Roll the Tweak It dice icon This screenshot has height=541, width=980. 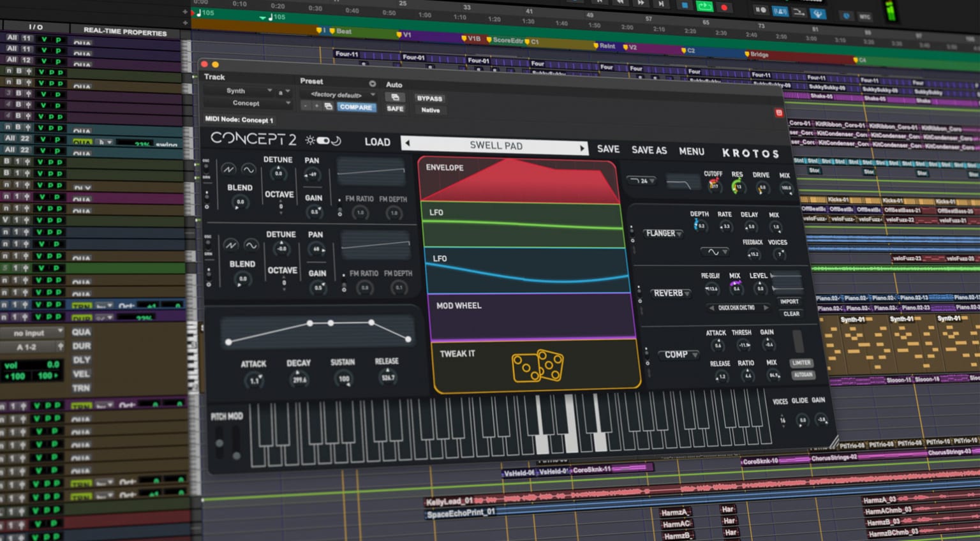pos(537,366)
